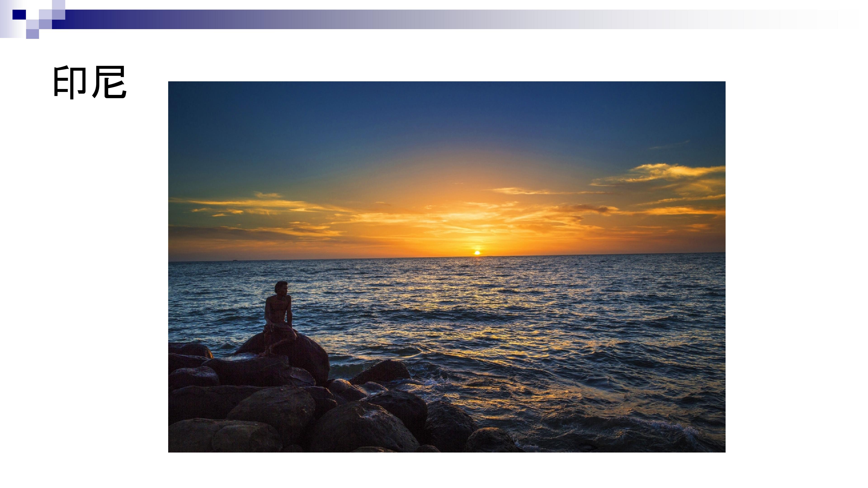Select the sunset ocean photo

[446, 267]
